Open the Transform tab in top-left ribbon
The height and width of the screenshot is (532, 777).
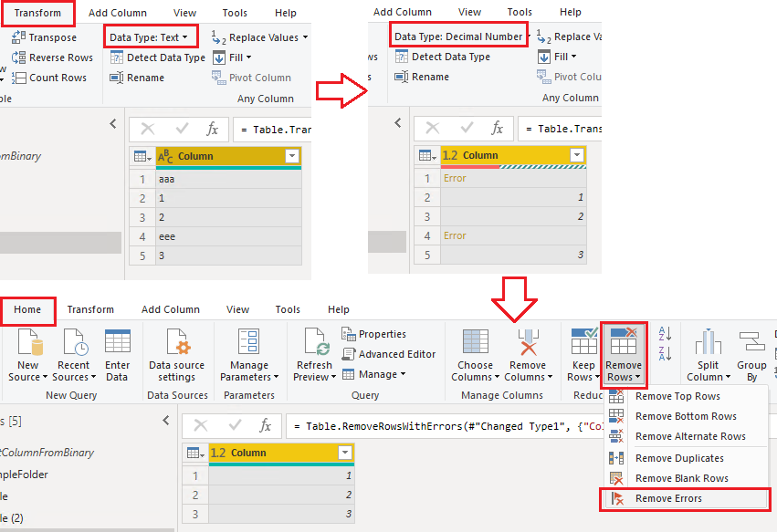(37, 13)
